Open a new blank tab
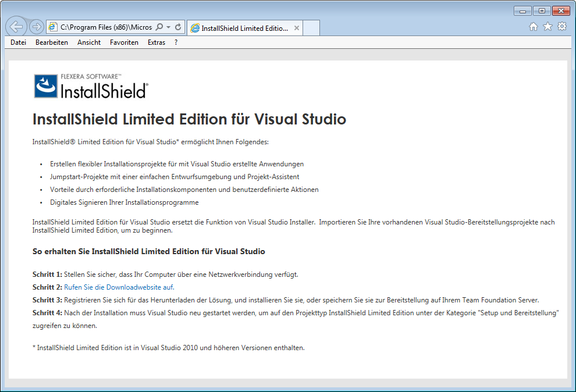 [311, 28]
